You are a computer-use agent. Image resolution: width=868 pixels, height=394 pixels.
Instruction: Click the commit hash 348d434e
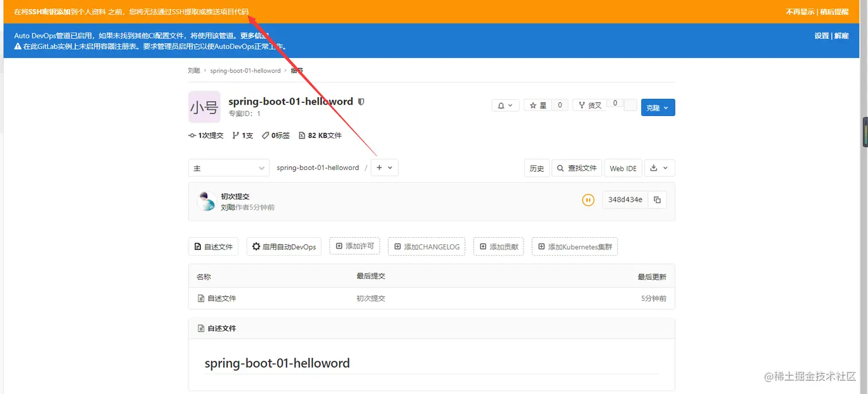[x=625, y=200]
